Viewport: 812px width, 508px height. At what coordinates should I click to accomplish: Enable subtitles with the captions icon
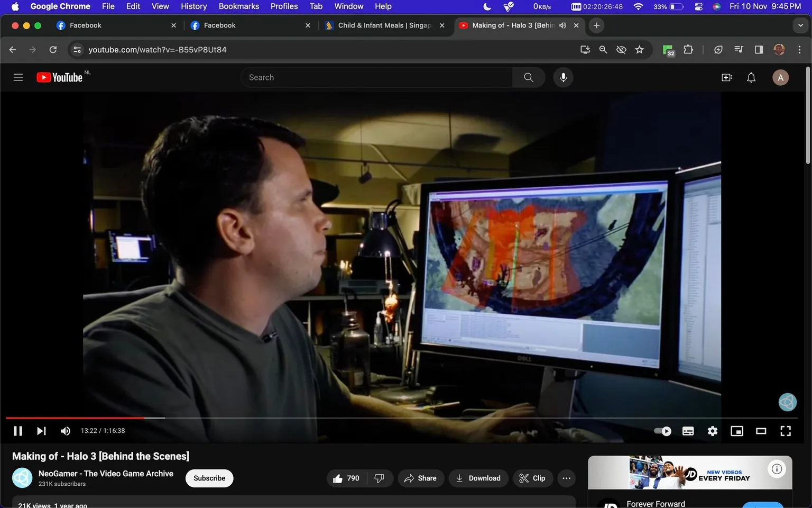coord(688,431)
